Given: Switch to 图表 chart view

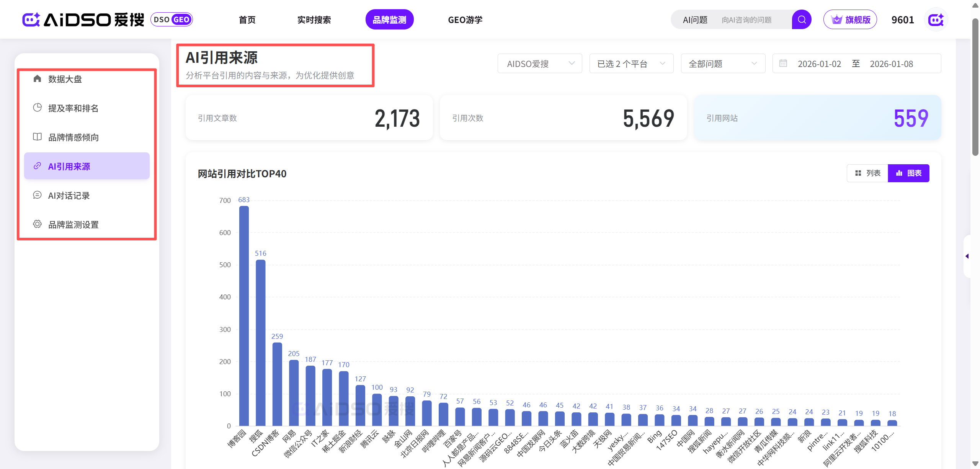Looking at the screenshot, I should (x=909, y=173).
